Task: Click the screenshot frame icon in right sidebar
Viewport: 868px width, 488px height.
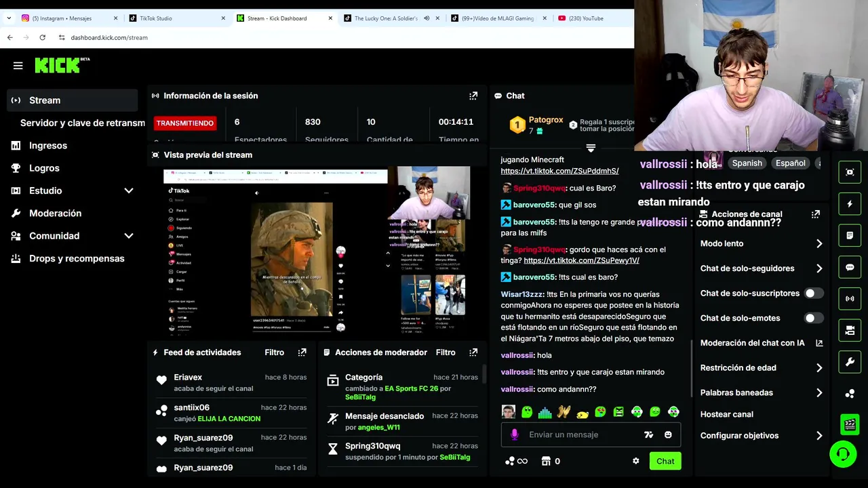Action: (x=850, y=172)
